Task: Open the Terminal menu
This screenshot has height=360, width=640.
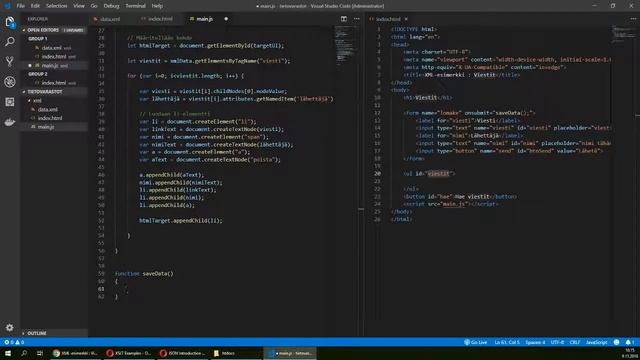Action: (135, 6)
